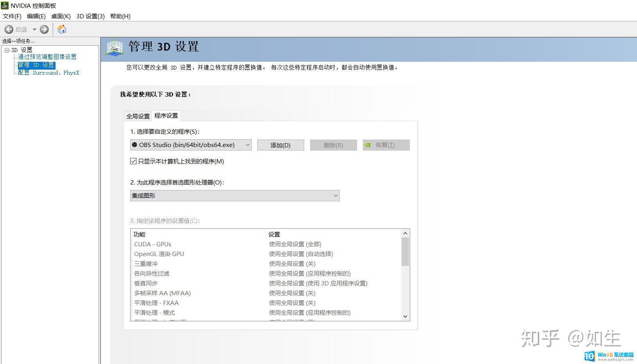
Task: Select 管理 3D 设置 in task tree
Action: click(x=36, y=65)
